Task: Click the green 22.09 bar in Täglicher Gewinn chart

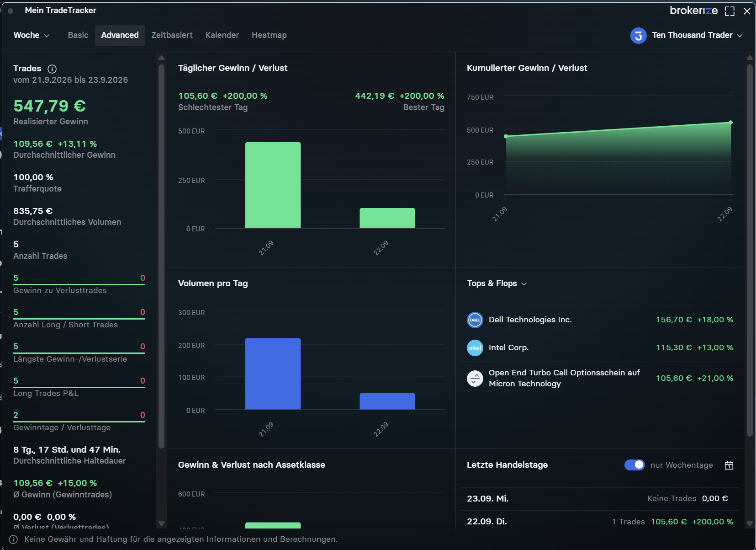Action: point(387,218)
